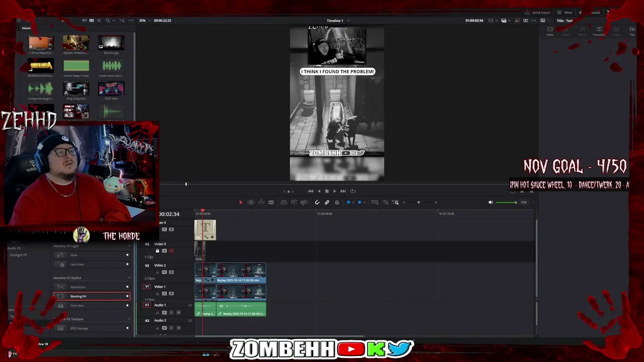Jump to last frame in viewer
The width and height of the screenshot is (644, 362).
[343, 191]
